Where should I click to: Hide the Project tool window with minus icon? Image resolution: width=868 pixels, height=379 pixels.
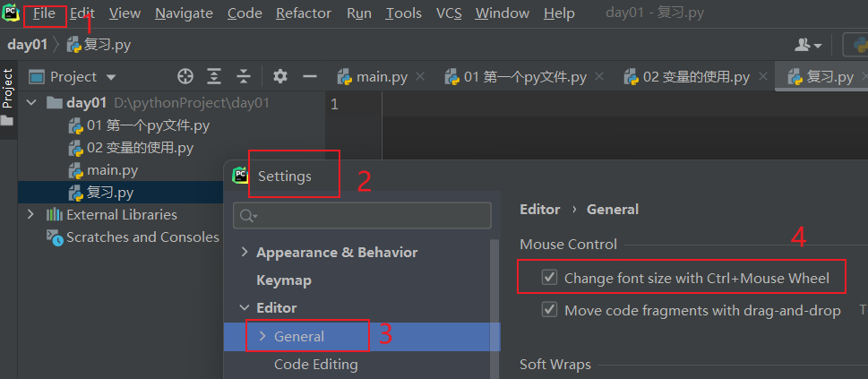pos(310,76)
